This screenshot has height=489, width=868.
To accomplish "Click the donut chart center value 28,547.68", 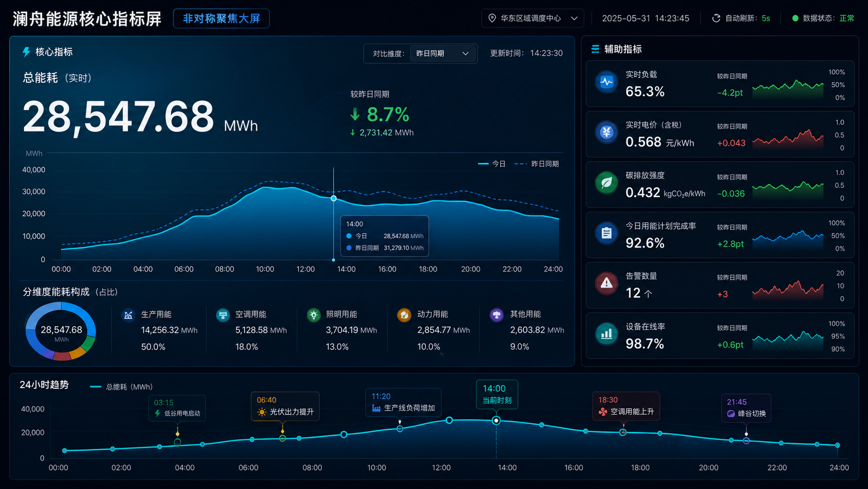I will (x=61, y=330).
